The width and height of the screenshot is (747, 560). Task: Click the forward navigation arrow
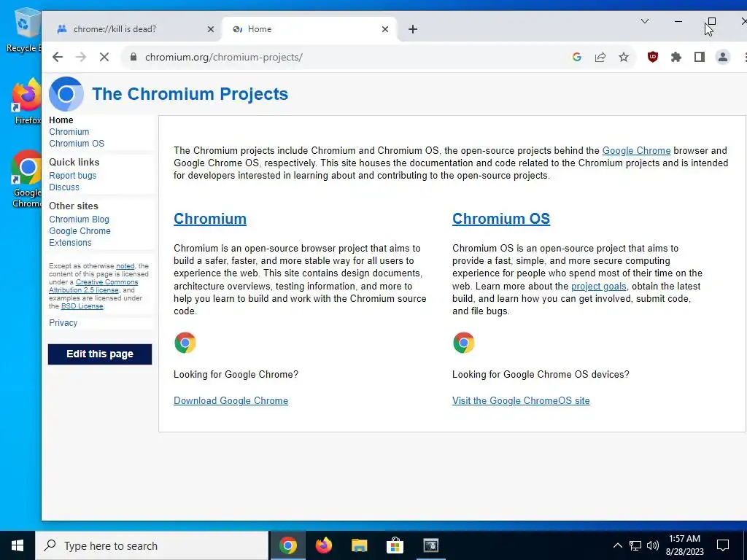coord(81,57)
